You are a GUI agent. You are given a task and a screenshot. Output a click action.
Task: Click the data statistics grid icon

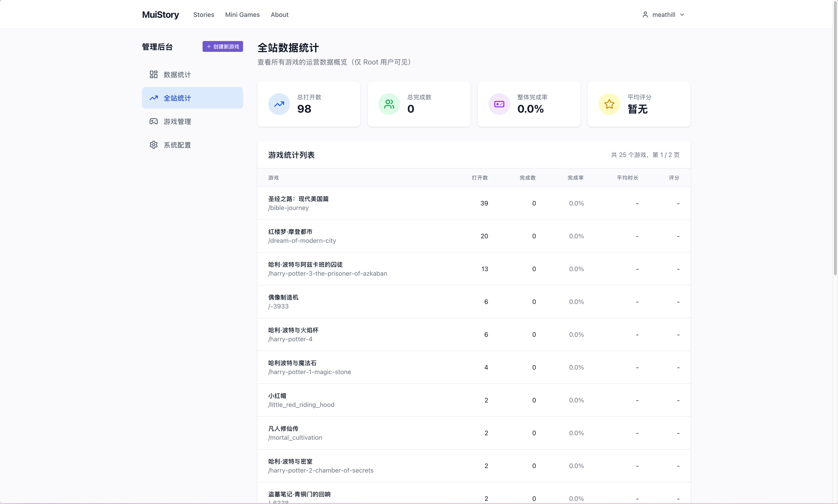click(x=153, y=75)
